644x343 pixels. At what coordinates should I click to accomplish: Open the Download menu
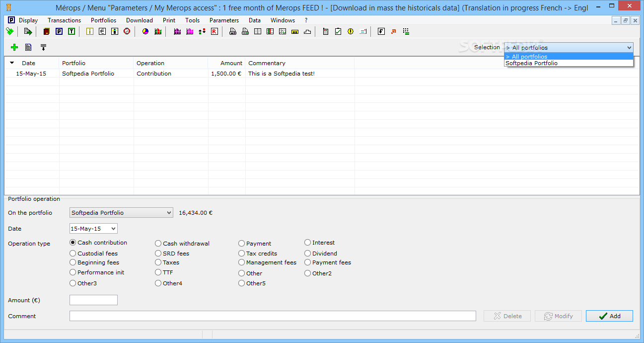[140, 20]
